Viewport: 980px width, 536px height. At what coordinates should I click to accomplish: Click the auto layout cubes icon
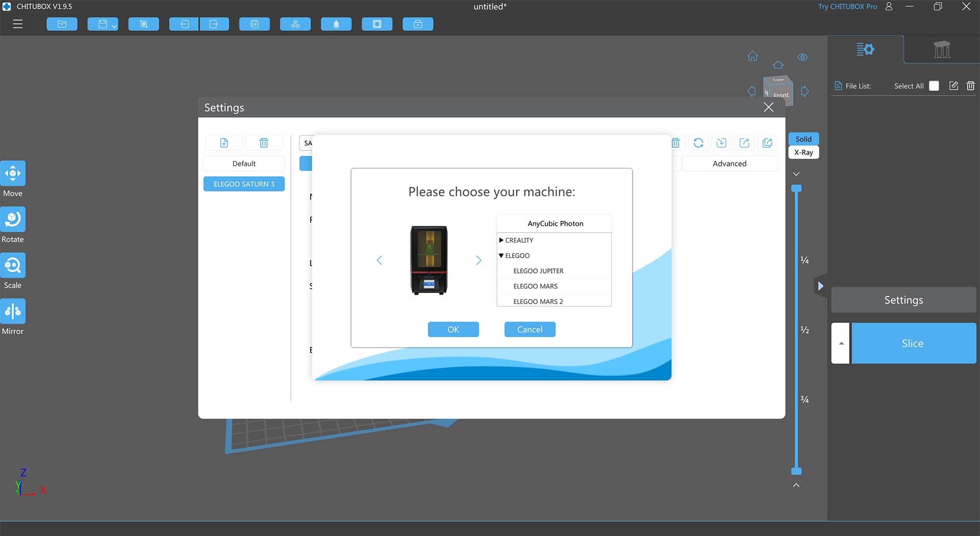(295, 24)
